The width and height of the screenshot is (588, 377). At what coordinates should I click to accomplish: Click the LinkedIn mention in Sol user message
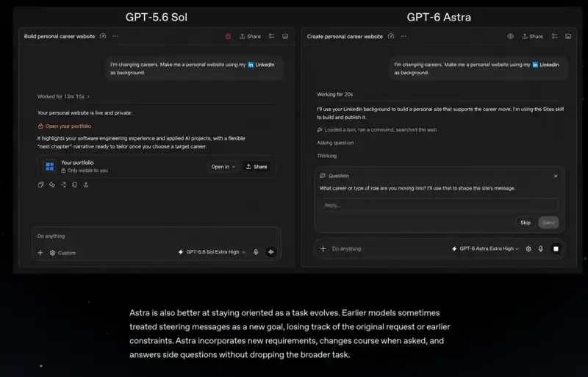pyautogui.click(x=261, y=65)
